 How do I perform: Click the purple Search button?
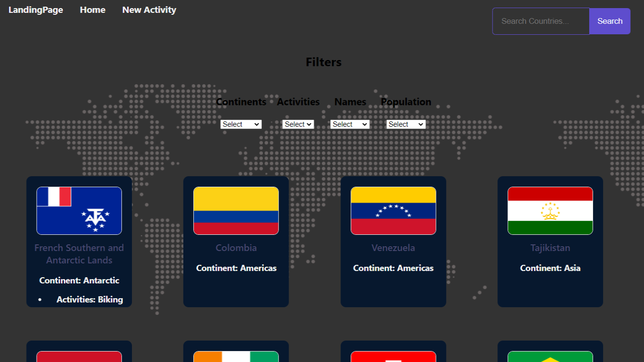coord(610,21)
